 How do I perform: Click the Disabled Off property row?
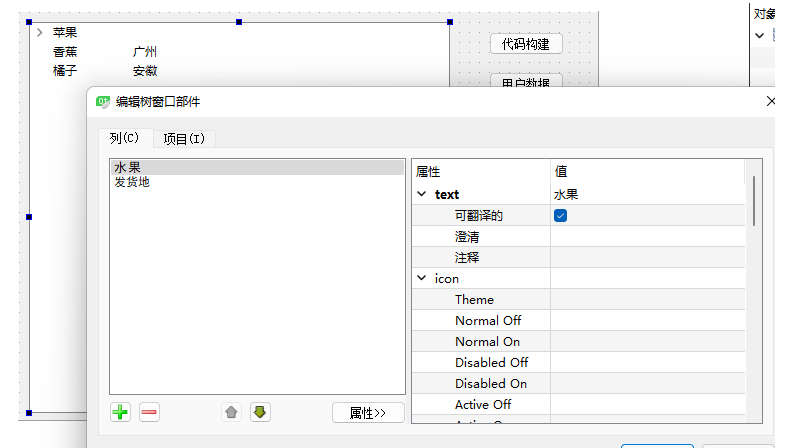pyautogui.click(x=578, y=362)
